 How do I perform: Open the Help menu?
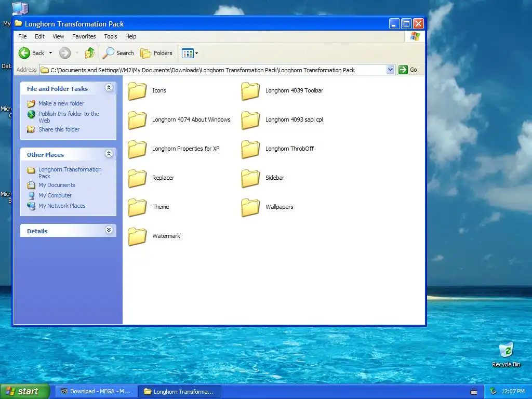coord(130,36)
